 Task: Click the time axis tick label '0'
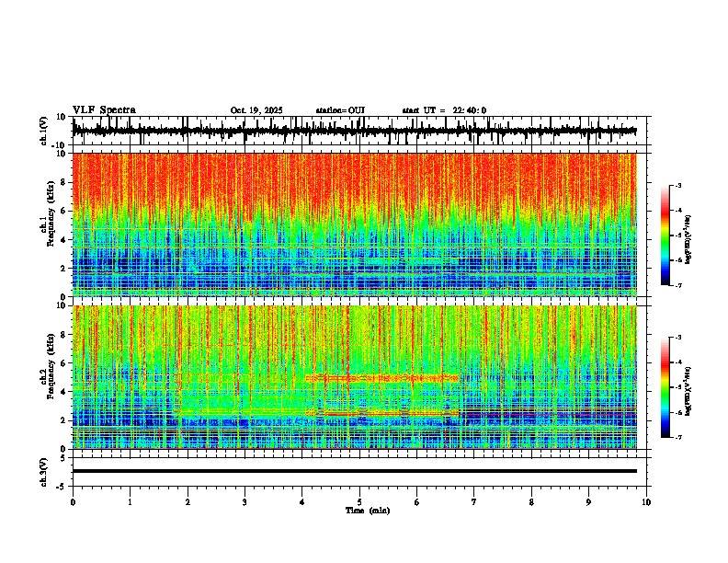tap(73, 502)
